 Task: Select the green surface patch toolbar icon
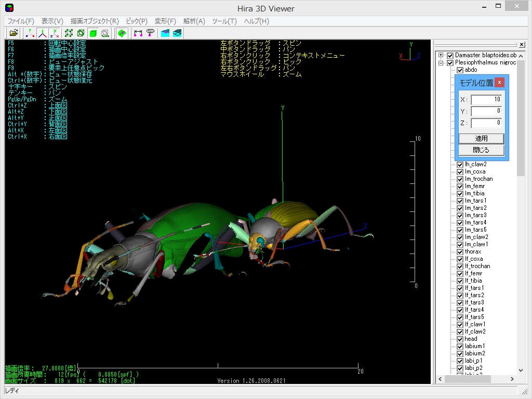[x=122, y=33]
